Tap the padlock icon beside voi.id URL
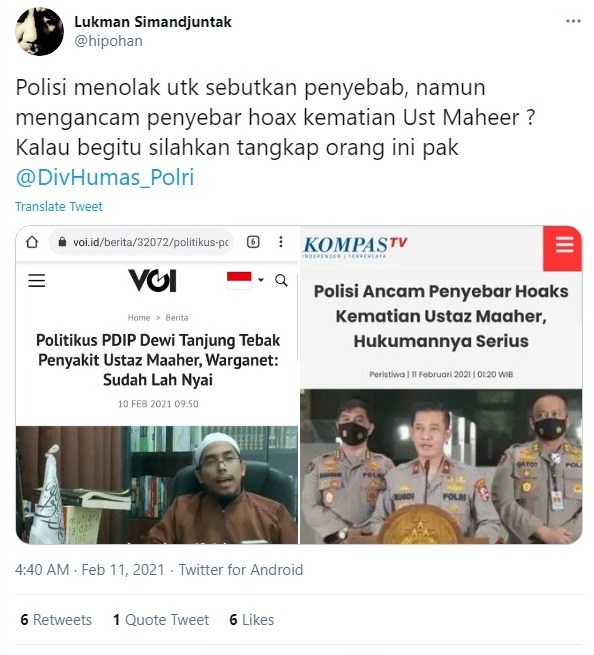The width and height of the screenshot is (594, 655). coord(62,242)
